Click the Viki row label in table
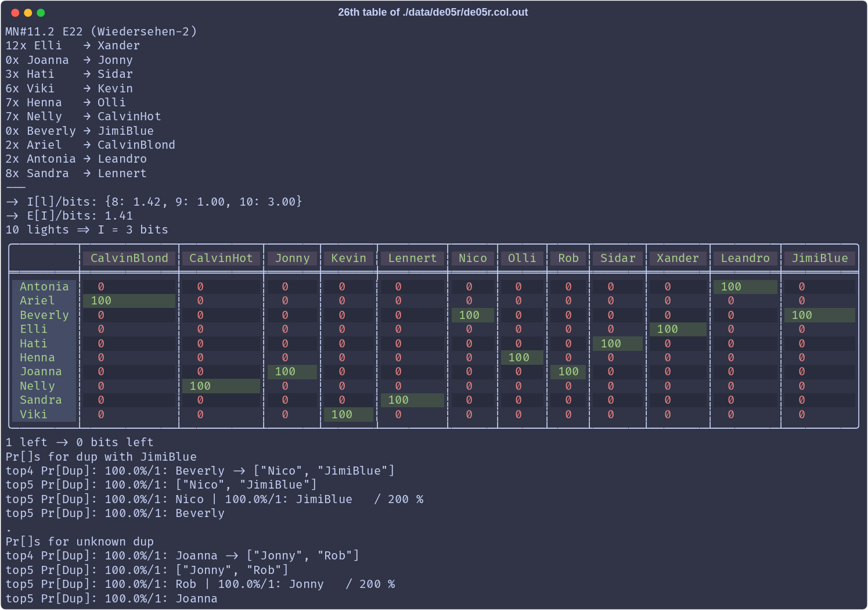 34,414
